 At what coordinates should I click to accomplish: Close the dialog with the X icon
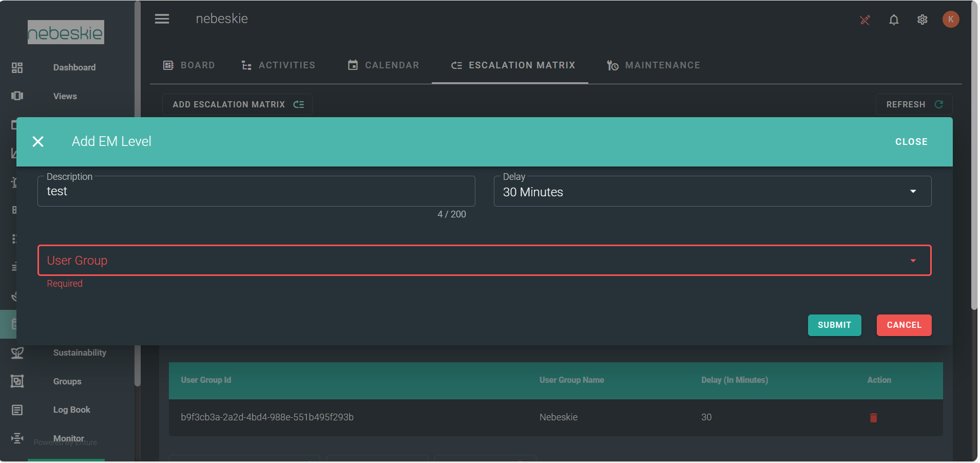tap(38, 141)
